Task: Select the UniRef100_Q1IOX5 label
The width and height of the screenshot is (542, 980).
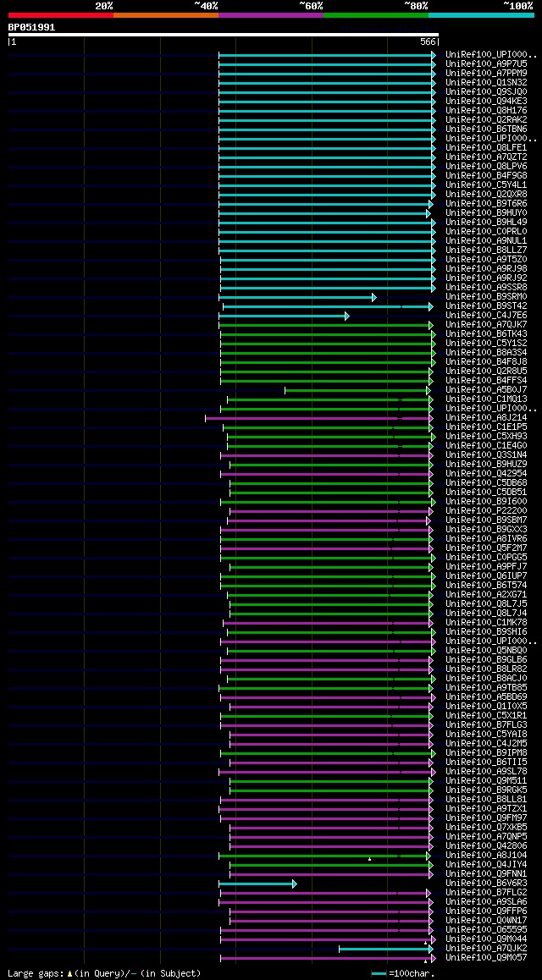Action: coord(486,707)
